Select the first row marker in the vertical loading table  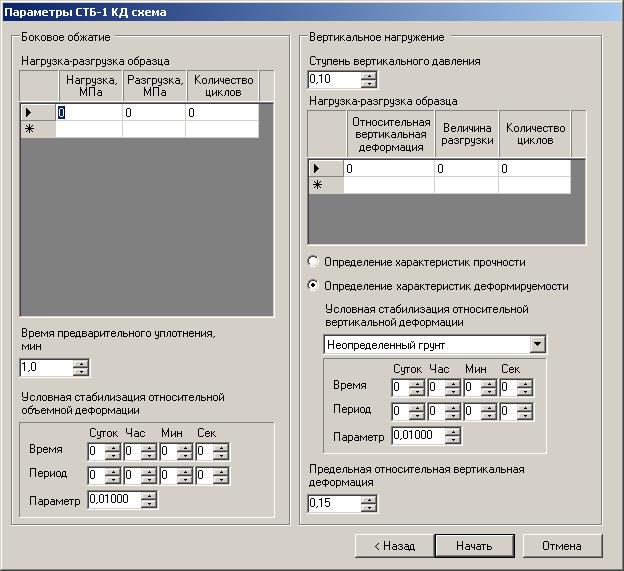coord(326,169)
